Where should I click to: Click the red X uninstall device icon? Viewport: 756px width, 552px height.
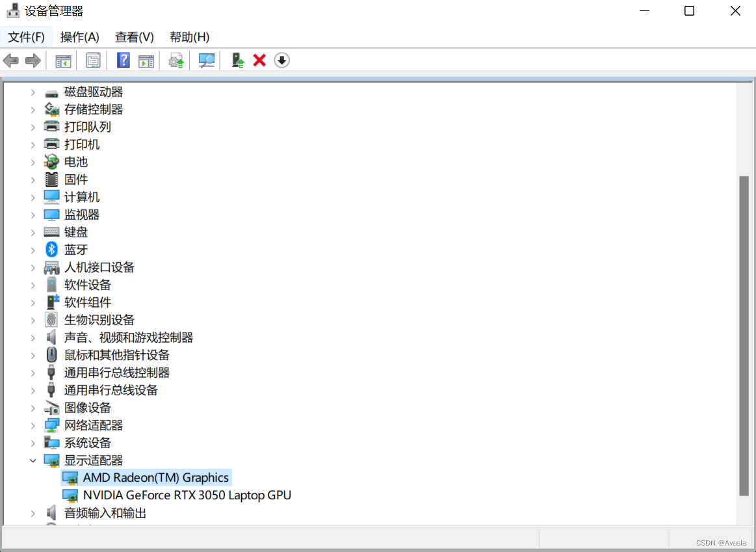259,60
